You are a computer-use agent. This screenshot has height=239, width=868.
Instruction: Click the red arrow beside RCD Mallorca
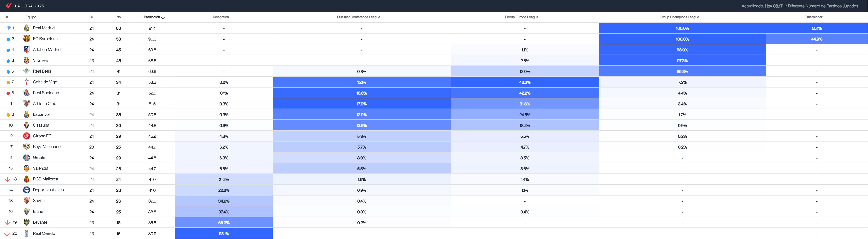[x=7, y=179]
